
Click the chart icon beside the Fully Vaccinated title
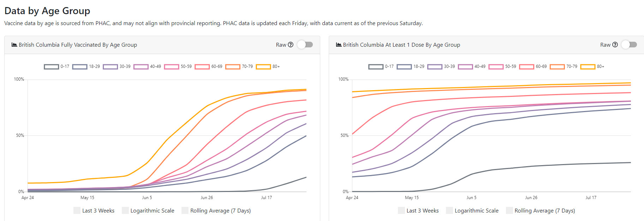click(14, 45)
